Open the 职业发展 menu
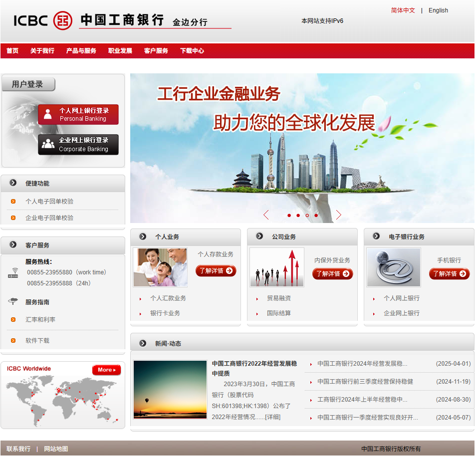The height and width of the screenshot is (457, 476). tap(120, 51)
